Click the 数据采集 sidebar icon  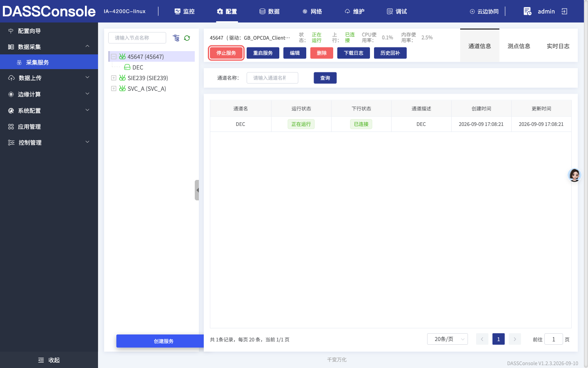tap(11, 47)
